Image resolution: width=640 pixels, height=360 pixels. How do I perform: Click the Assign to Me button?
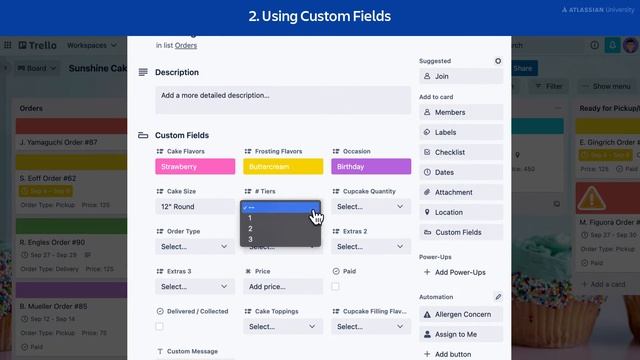point(461,334)
